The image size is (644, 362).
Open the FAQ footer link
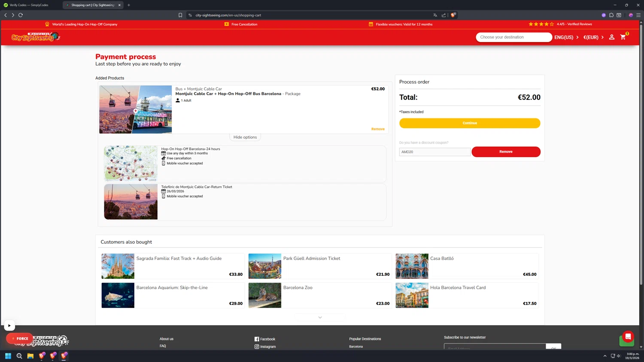(x=163, y=346)
